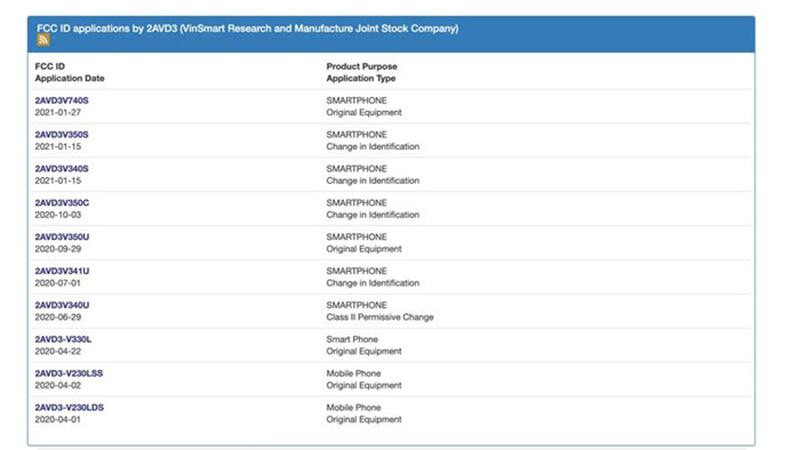Open the 2AVD3V350S FCC ID link

tap(62, 134)
